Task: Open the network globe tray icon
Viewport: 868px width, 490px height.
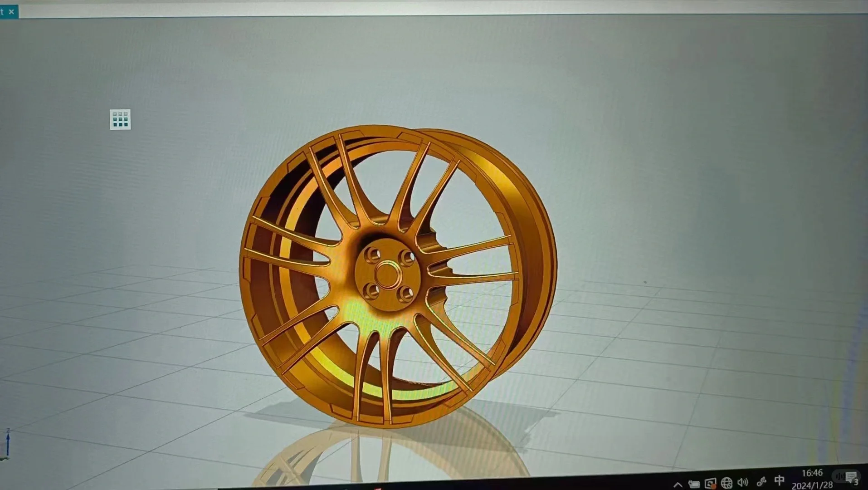Action: coord(727,483)
